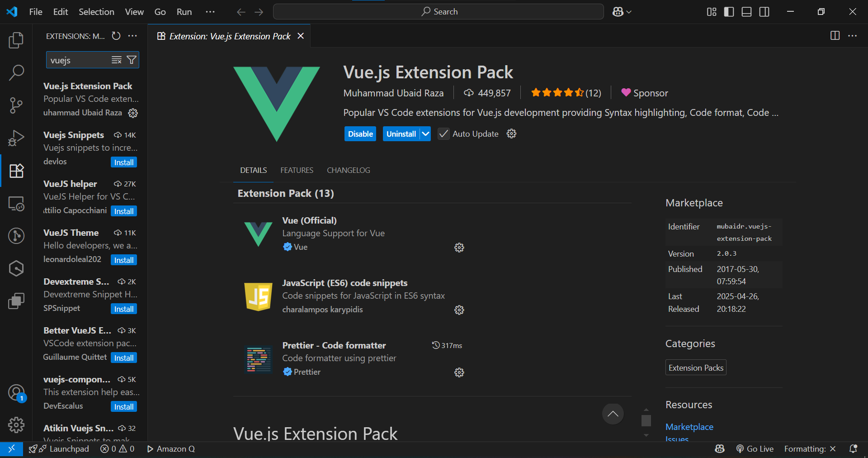Switch to the CHANGELOG tab

pyautogui.click(x=348, y=170)
